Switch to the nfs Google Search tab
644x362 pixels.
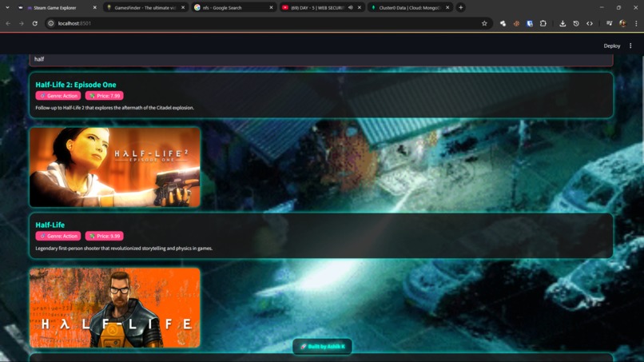click(x=233, y=7)
